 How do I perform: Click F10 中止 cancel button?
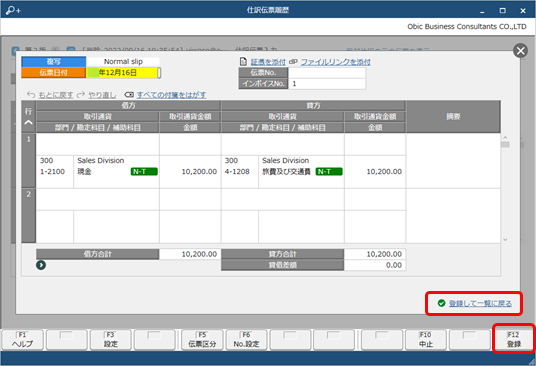pos(426,340)
